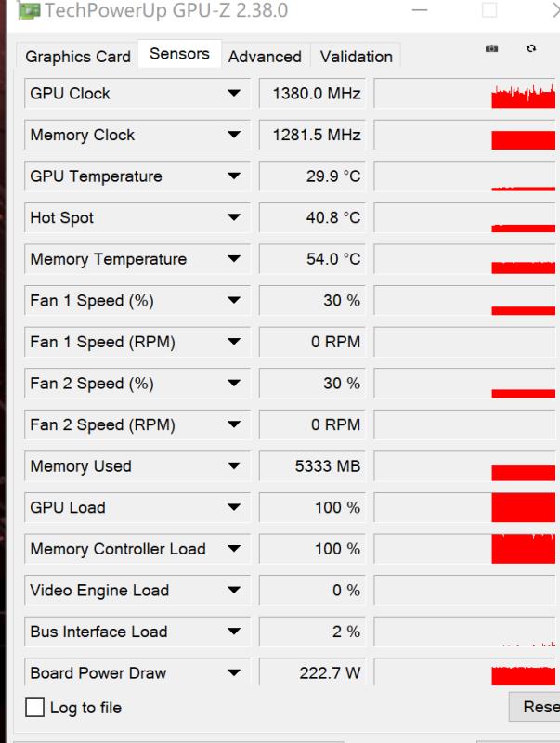Click the Memory Clock red graph
The height and width of the screenshot is (743, 560).
click(x=522, y=139)
